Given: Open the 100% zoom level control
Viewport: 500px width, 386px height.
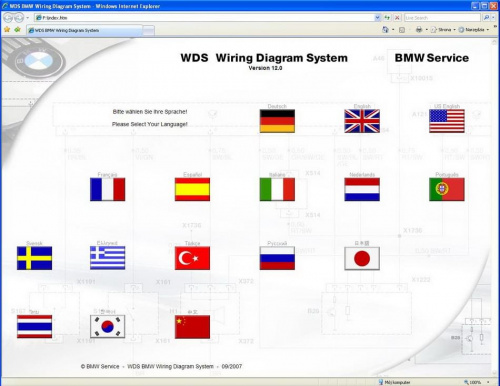Looking at the screenshot, I should coord(477,382).
